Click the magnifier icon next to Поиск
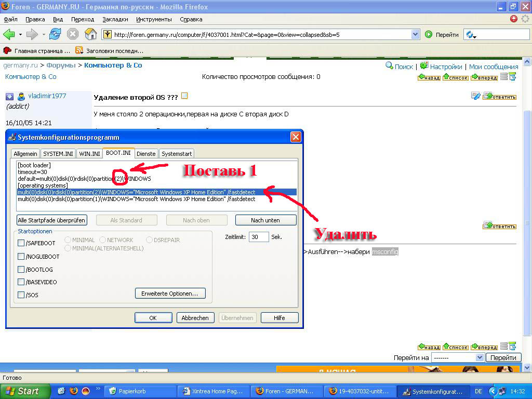This screenshot has height=399, width=532. (389, 65)
